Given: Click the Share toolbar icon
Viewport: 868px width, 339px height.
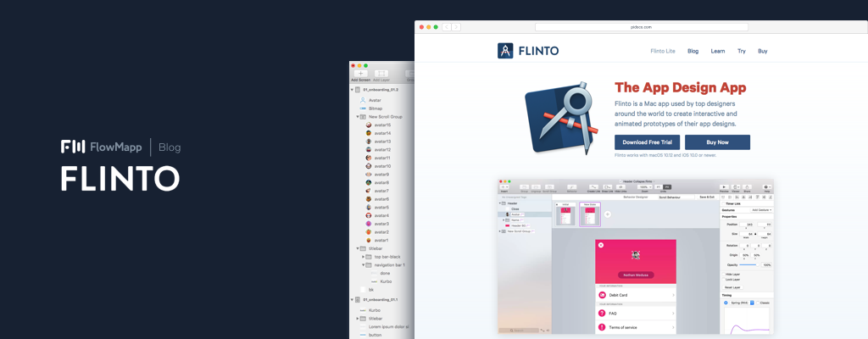Looking at the screenshot, I should [x=748, y=186].
